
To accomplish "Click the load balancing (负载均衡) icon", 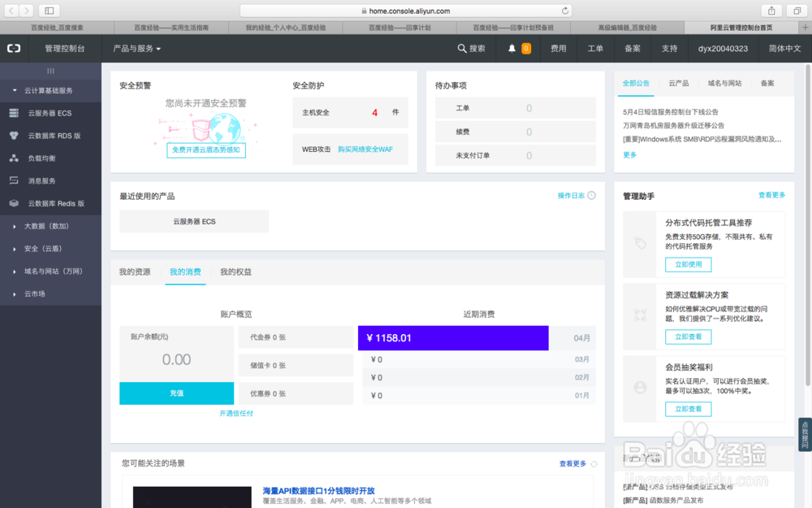I will tap(14, 158).
